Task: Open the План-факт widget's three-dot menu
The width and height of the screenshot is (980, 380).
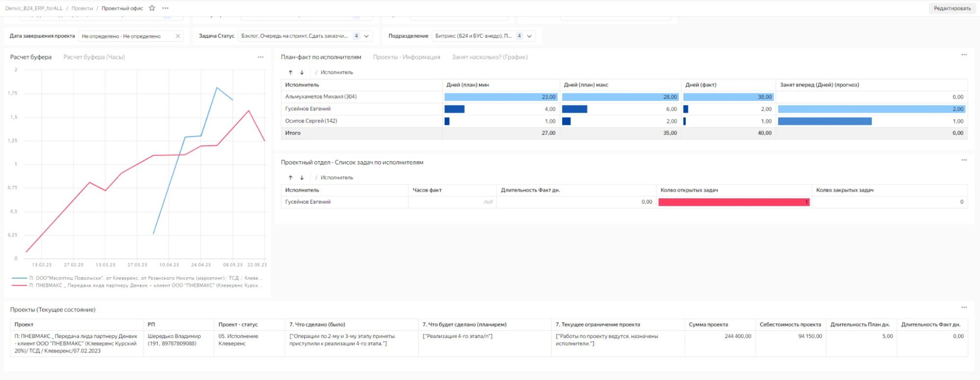Action: [x=964, y=55]
